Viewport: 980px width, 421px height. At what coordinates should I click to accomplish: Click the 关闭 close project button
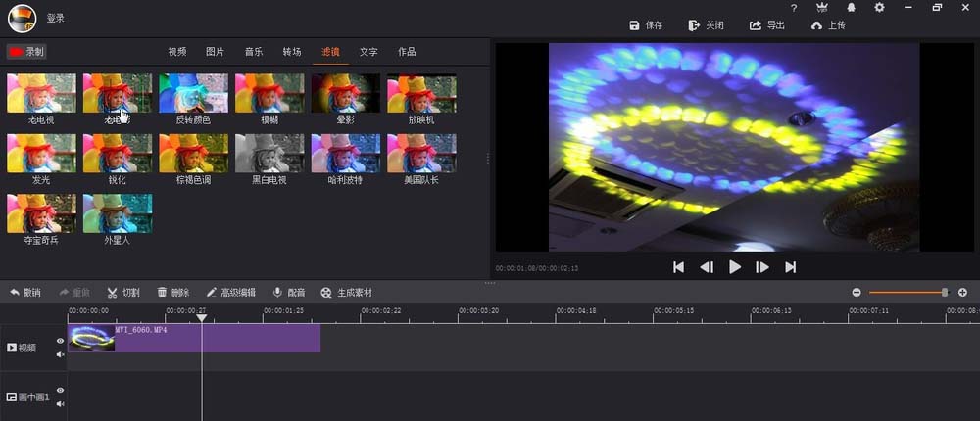(707, 25)
